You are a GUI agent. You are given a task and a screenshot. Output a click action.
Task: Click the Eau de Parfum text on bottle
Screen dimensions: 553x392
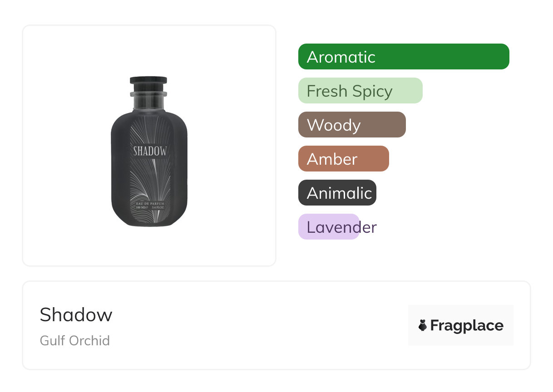[149, 203]
